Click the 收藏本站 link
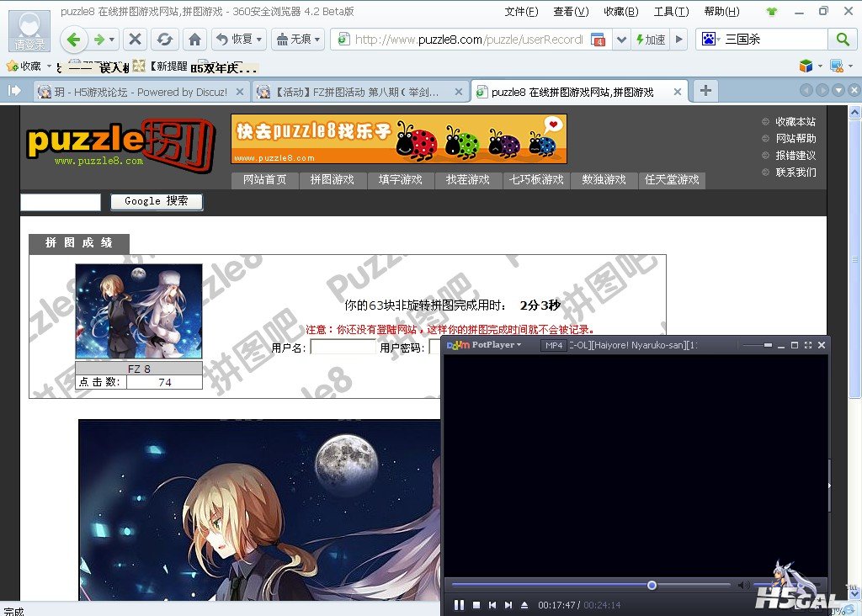The height and width of the screenshot is (616, 862). point(795,122)
